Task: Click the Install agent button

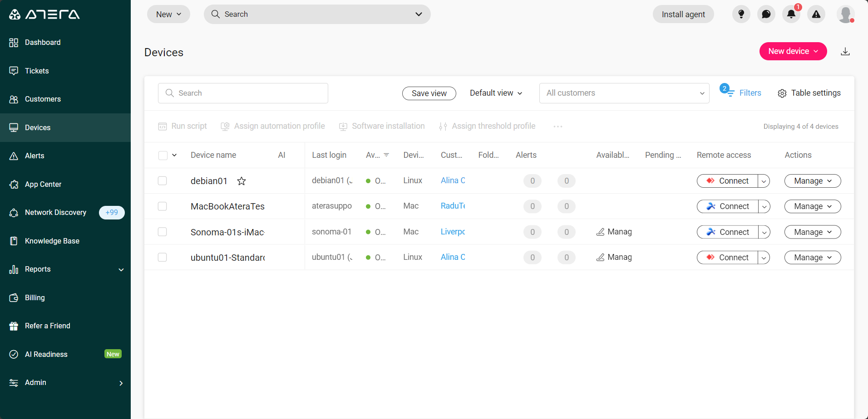Action: pyautogui.click(x=683, y=15)
